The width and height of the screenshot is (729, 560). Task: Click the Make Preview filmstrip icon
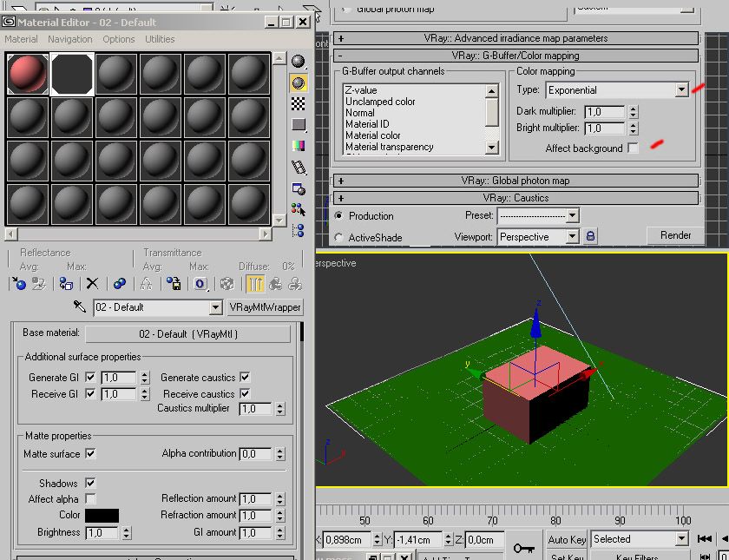point(298,167)
